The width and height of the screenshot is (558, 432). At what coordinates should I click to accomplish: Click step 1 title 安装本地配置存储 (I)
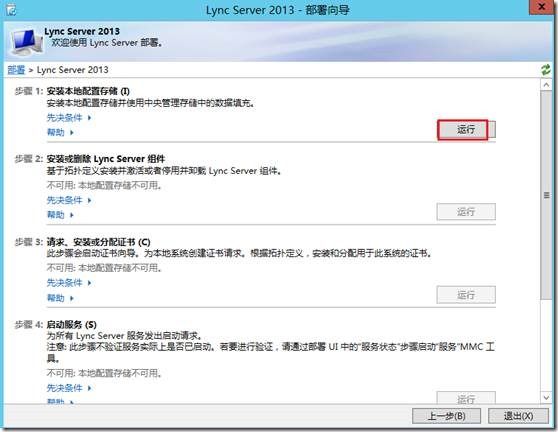(88, 91)
